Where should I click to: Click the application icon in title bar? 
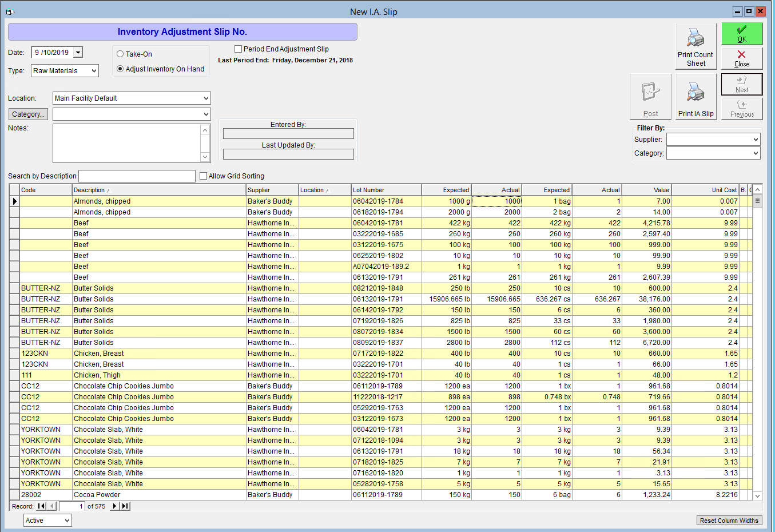pos(9,11)
